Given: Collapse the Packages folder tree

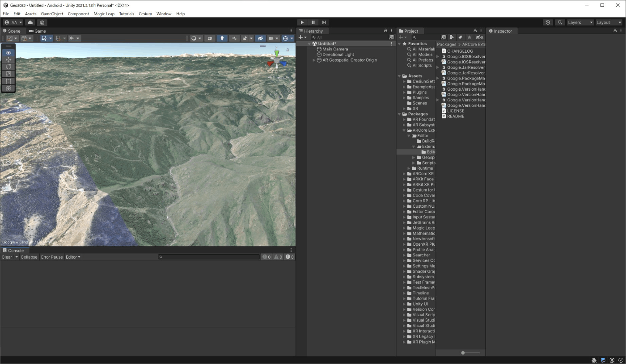Looking at the screenshot, I should (x=399, y=114).
